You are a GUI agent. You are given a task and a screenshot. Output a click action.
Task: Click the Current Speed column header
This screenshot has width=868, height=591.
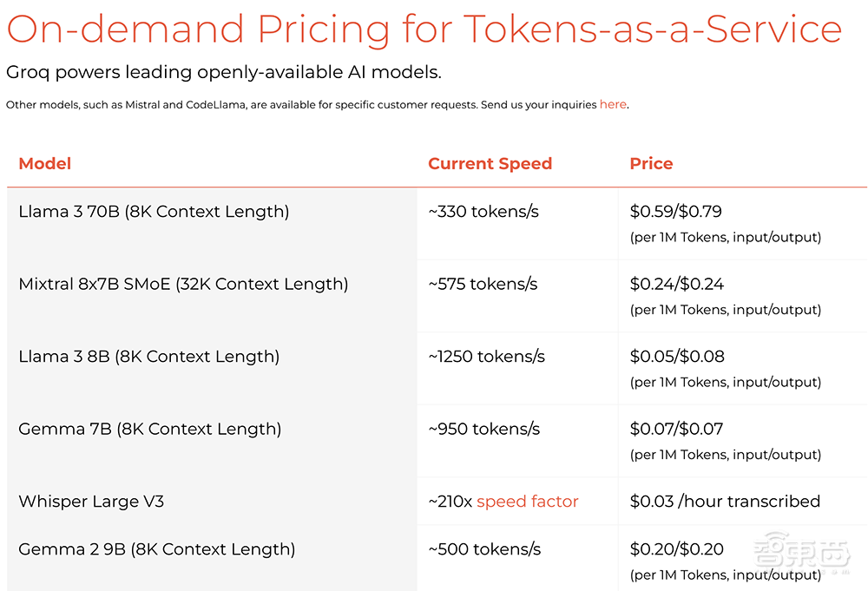pyautogui.click(x=490, y=164)
